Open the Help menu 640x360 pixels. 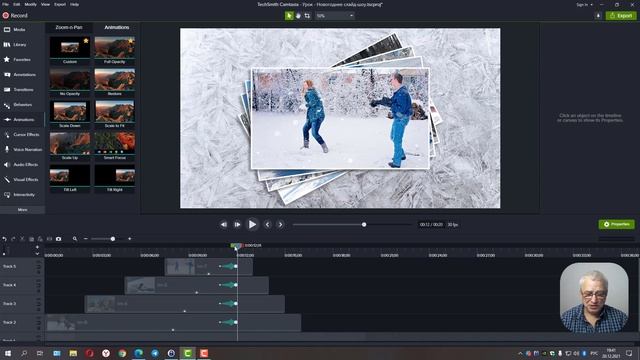74,4
